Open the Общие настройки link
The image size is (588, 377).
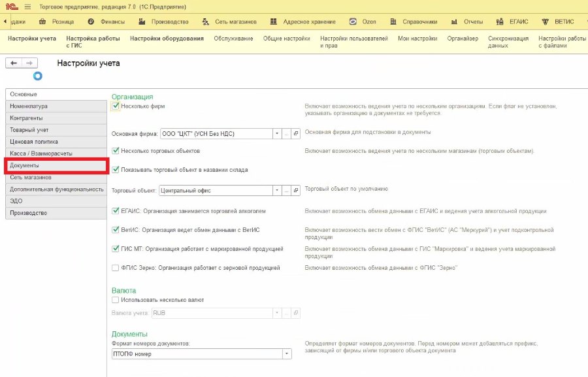[x=287, y=39]
